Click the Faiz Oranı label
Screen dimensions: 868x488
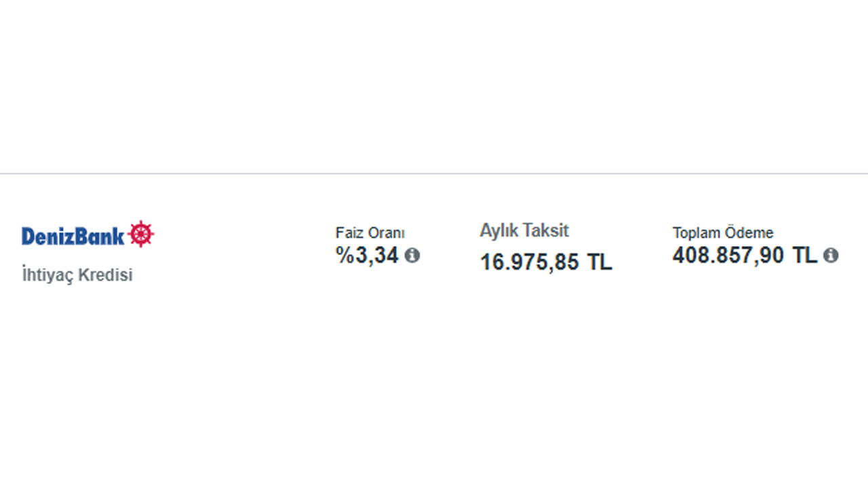370,233
